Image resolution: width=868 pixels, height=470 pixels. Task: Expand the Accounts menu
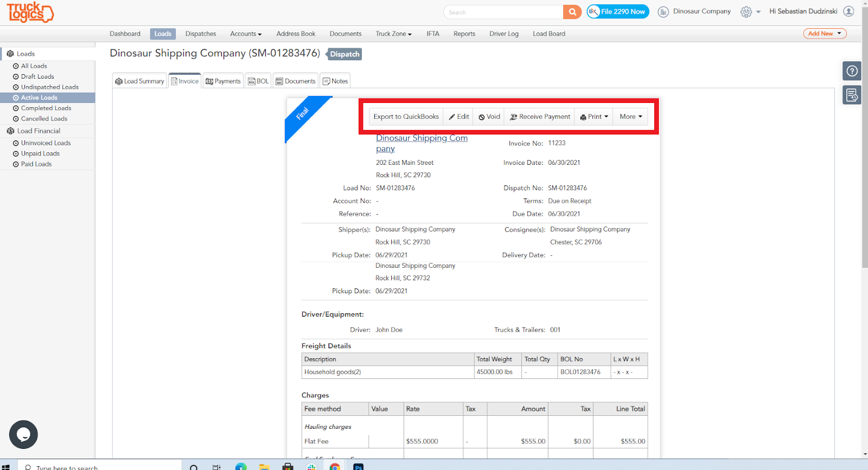tap(246, 34)
